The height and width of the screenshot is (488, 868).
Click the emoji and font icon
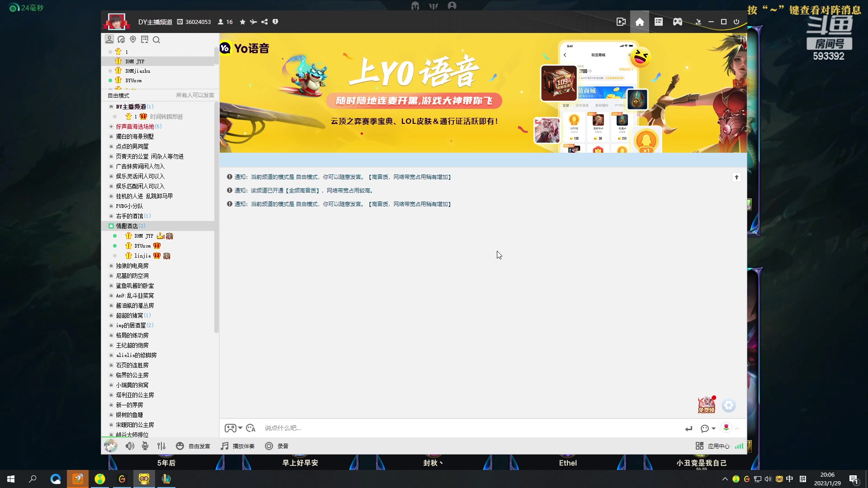(251, 428)
